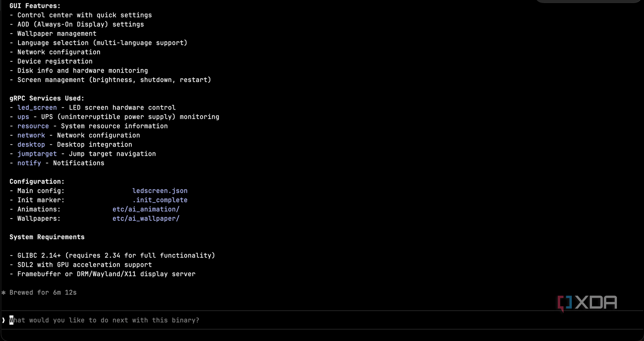The image size is (644, 341).
Task: Click the 'etc/ai_wallpaper/' path
Action: tap(146, 219)
